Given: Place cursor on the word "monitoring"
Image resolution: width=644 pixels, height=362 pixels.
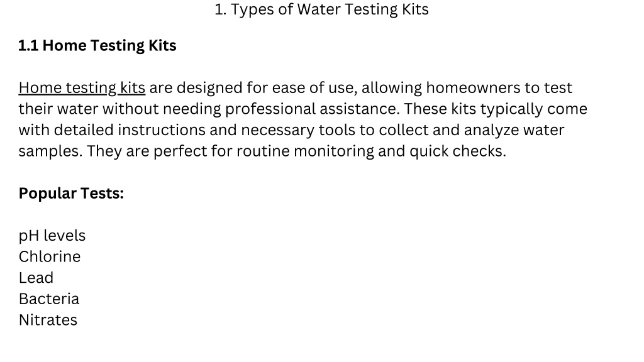Looking at the screenshot, I should [x=334, y=151].
